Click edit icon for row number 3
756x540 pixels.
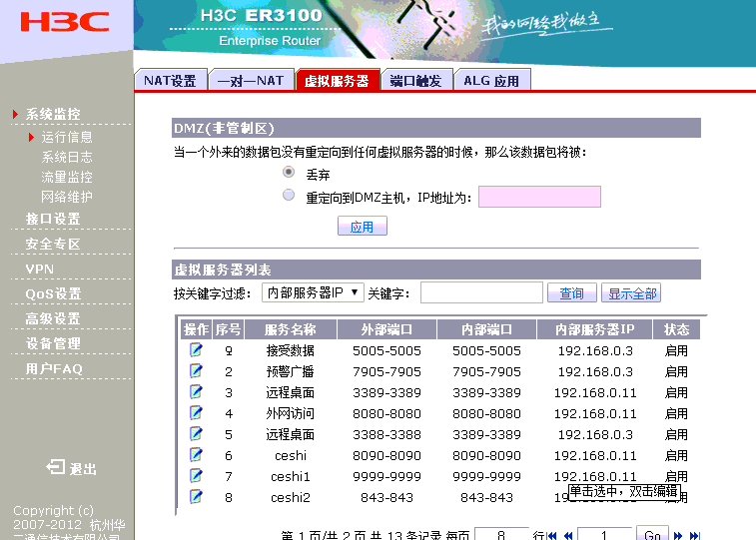click(196, 391)
